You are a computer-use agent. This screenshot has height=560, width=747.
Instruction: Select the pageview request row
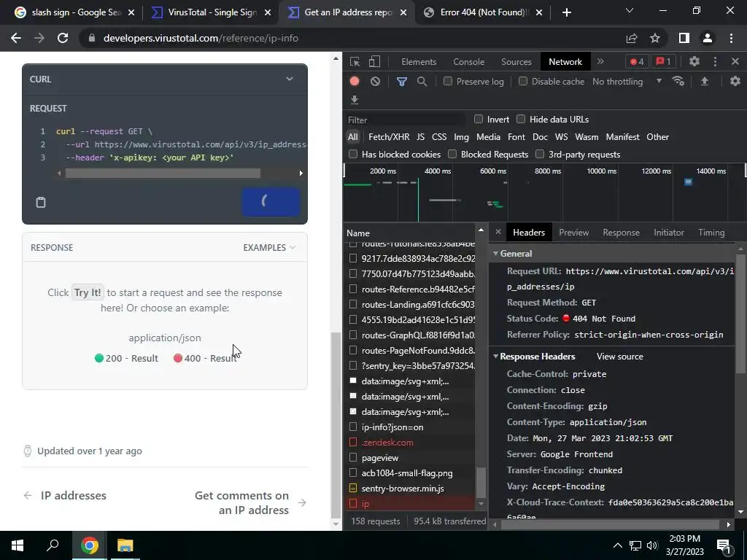[x=409, y=458]
